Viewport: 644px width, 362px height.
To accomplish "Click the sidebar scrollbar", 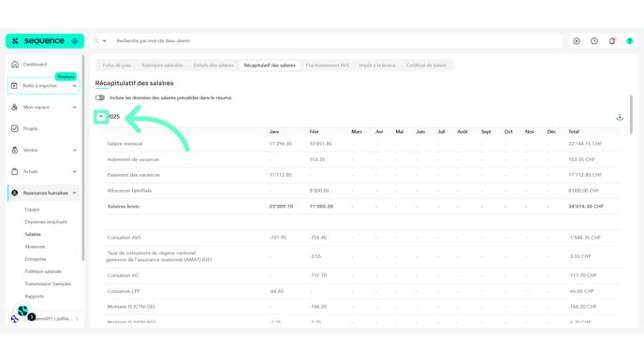I will coord(83,158).
